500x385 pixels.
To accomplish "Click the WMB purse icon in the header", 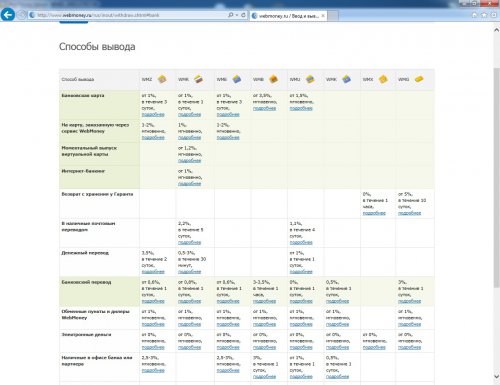I will [273, 79].
